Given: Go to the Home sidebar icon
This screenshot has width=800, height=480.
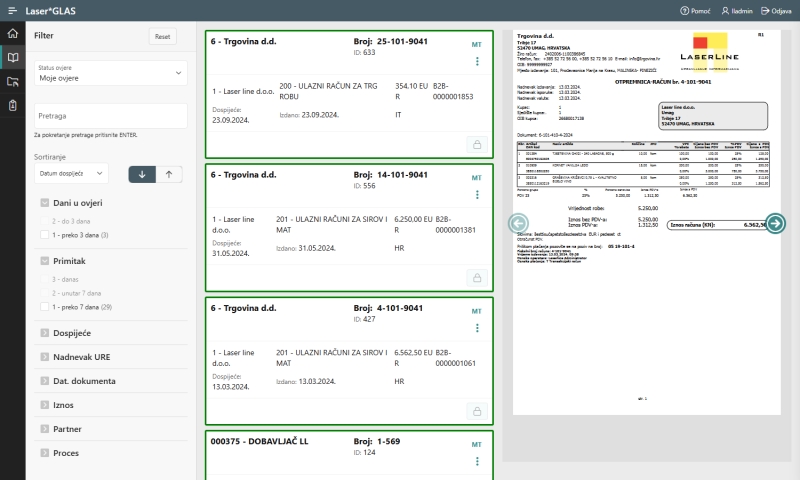Looking at the screenshot, I should pos(13,34).
